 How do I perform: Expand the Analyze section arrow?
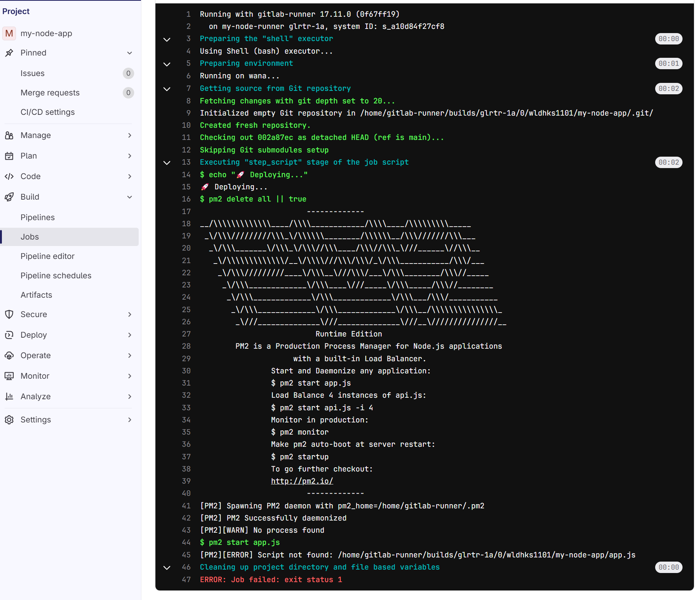click(130, 397)
